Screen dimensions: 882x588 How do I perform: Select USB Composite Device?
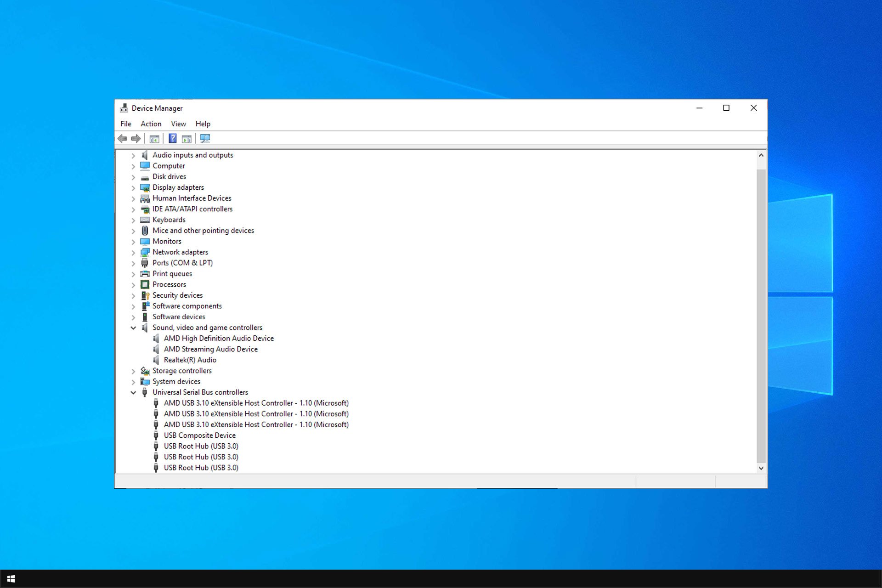pos(199,435)
